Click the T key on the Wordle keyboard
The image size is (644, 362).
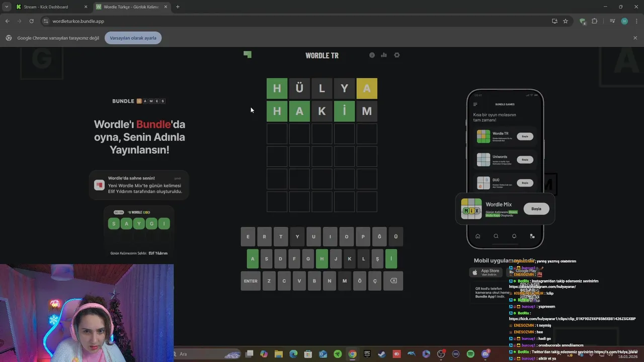click(281, 236)
